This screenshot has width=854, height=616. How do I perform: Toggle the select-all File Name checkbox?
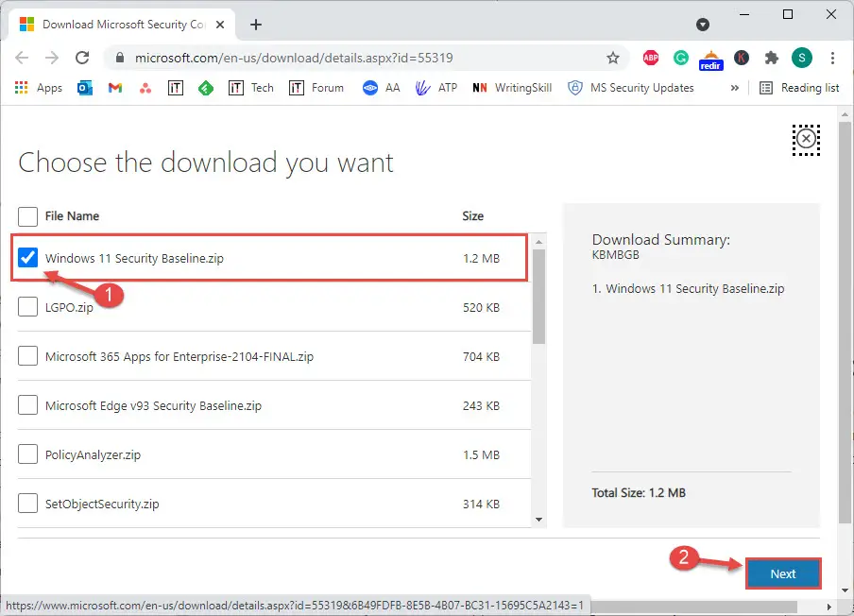coord(28,215)
